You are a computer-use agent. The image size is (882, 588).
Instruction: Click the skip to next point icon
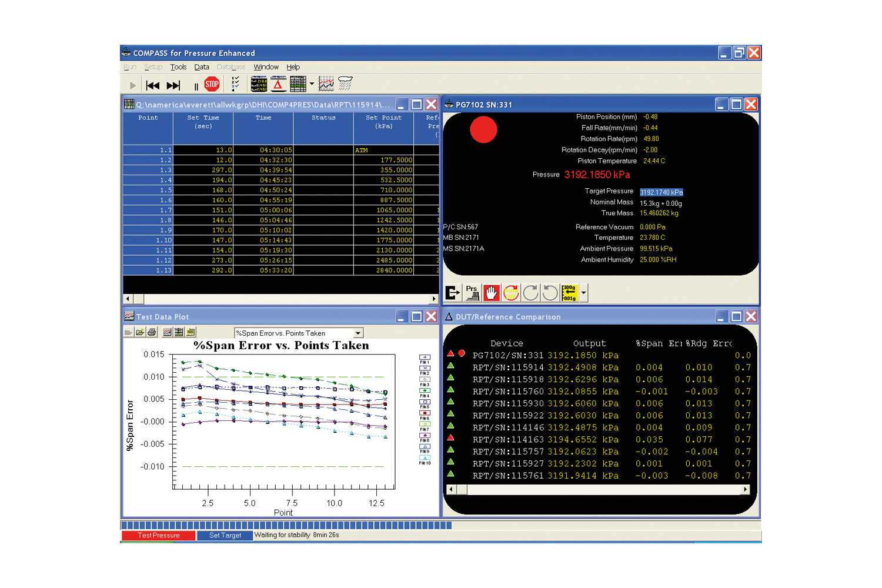[173, 85]
